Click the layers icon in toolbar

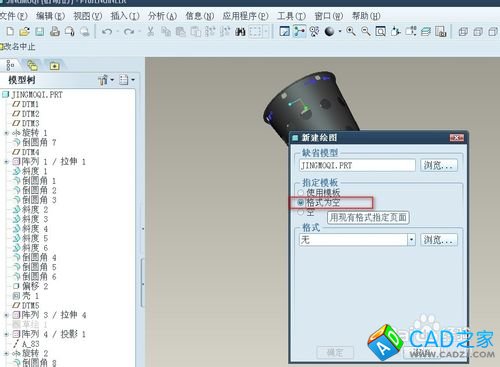(426, 32)
